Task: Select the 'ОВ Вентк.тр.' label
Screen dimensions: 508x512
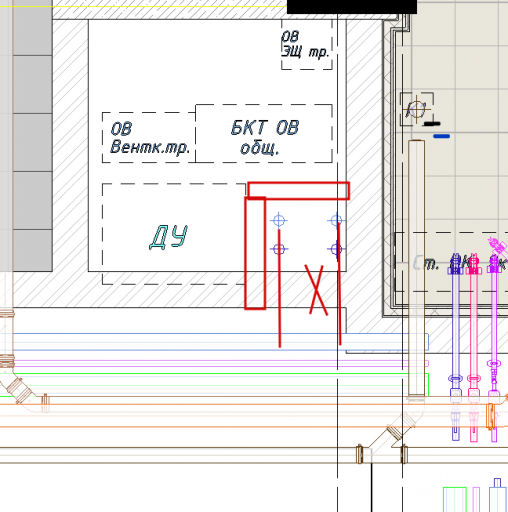Action: [x=150, y=138]
